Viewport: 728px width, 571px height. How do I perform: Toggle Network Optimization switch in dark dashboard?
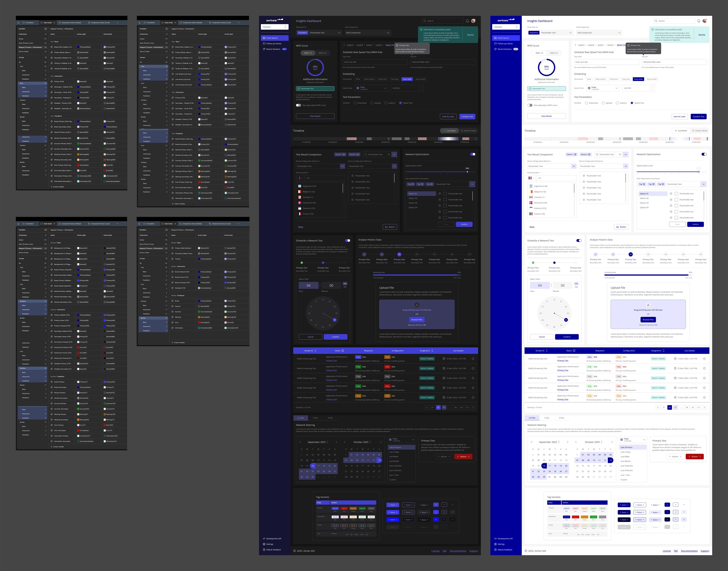(472, 154)
